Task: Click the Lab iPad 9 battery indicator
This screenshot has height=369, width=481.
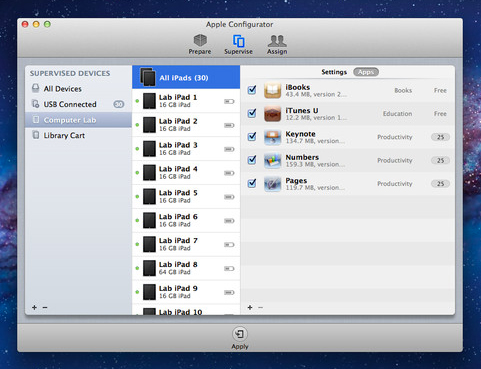Action: click(229, 293)
